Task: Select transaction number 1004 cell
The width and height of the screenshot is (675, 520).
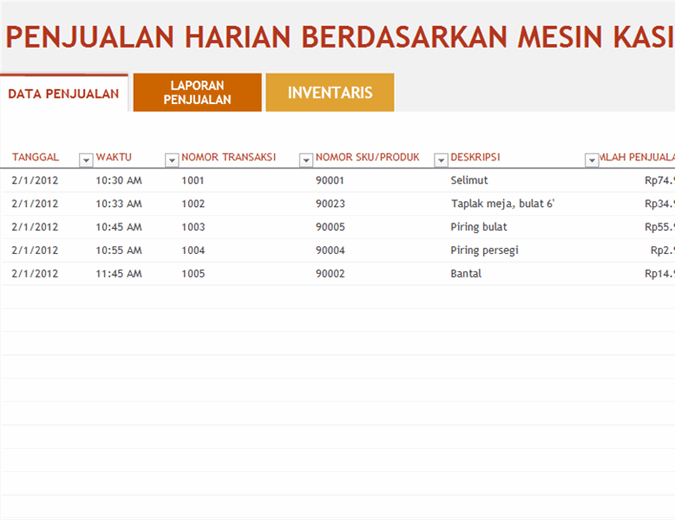Action: pos(193,250)
